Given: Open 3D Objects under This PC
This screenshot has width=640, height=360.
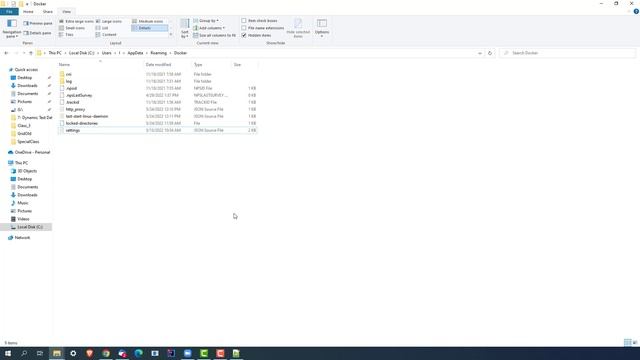Looking at the screenshot, I should click(27, 171).
